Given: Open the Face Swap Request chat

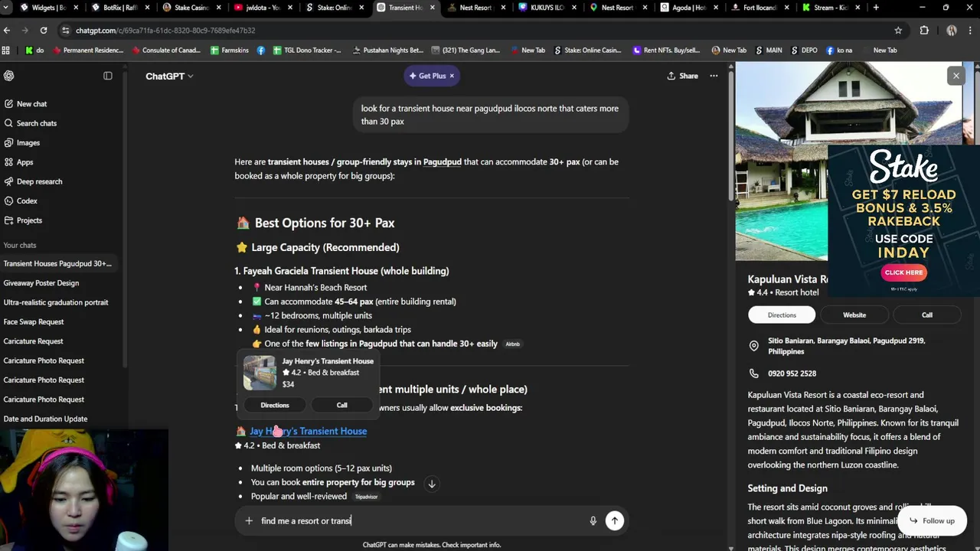Looking at the screenshot, I should click(34, 322).
